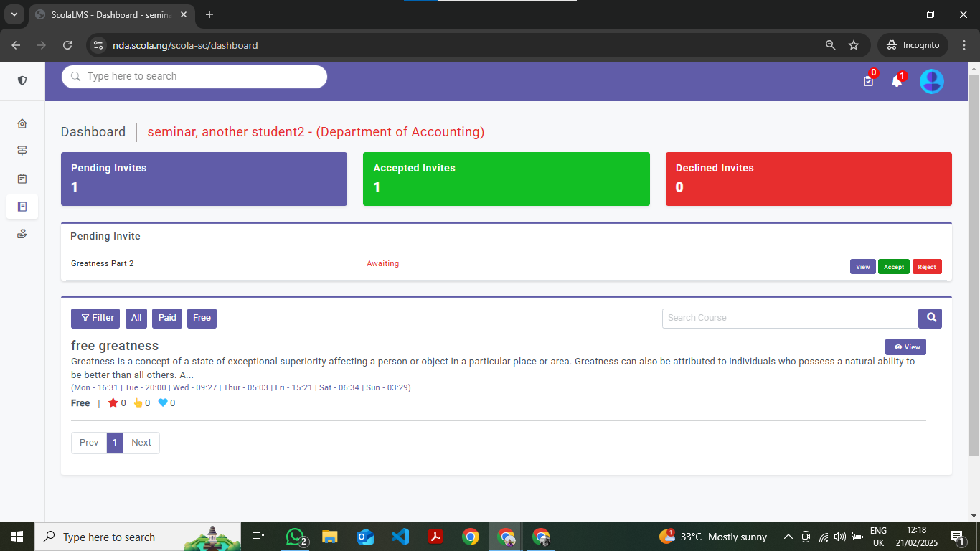Click the magnifier search course button

[x=930, y=318]
